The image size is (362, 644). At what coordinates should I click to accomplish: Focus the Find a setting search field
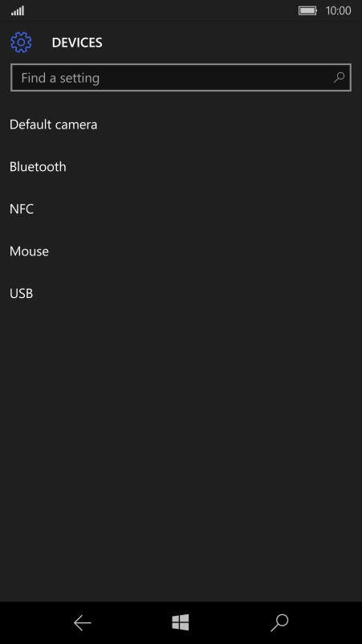181,77
